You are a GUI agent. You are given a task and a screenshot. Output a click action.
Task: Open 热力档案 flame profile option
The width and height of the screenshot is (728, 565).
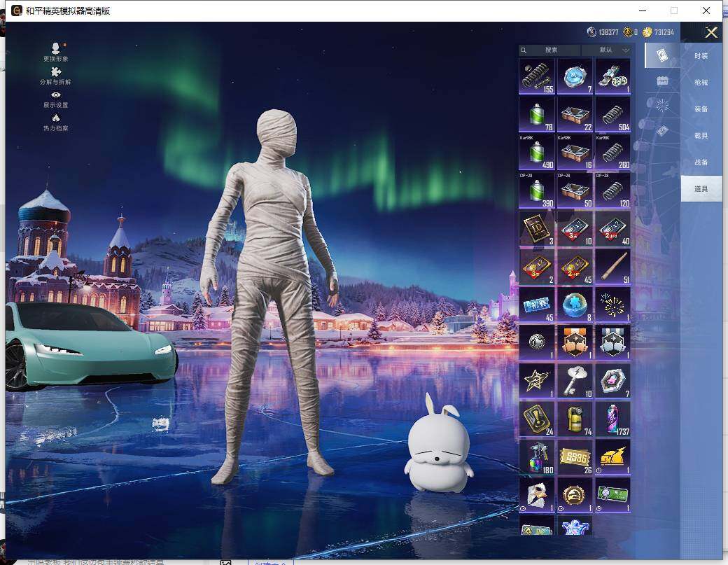coord(56,123)
